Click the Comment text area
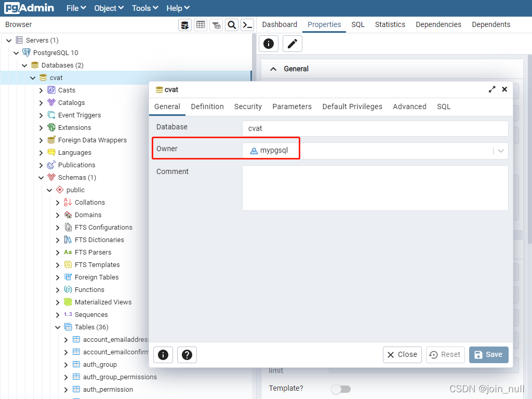The height and width of the screenshot is (399, 532). point(375,188)
